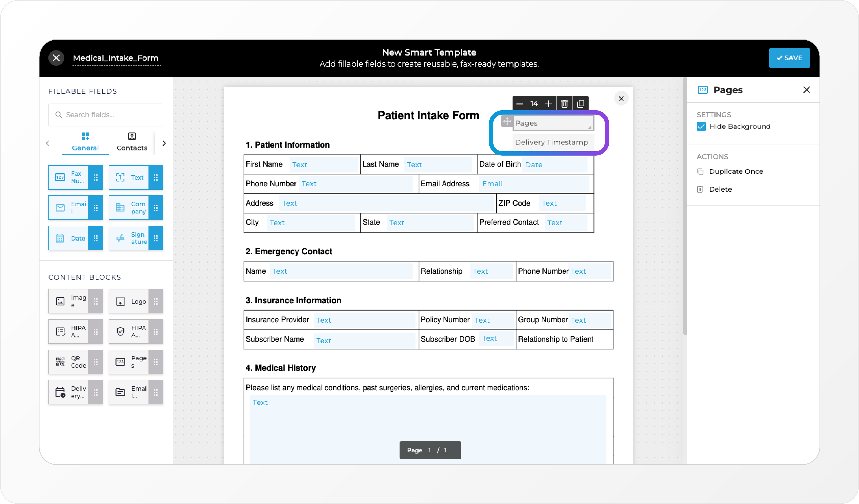
Task: Click the Delete action in Pages panel
Action: 720,189
